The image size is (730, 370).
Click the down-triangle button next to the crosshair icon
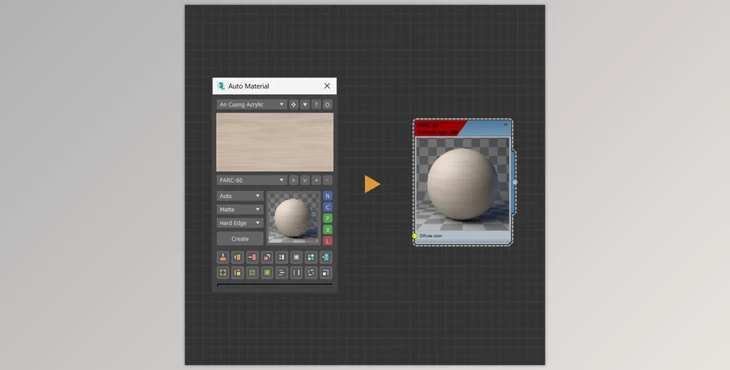pos(305,105)
